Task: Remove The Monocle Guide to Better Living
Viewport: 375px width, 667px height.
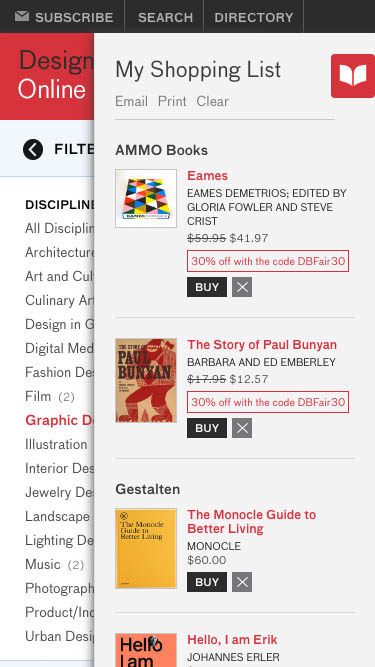Action: 242,582
